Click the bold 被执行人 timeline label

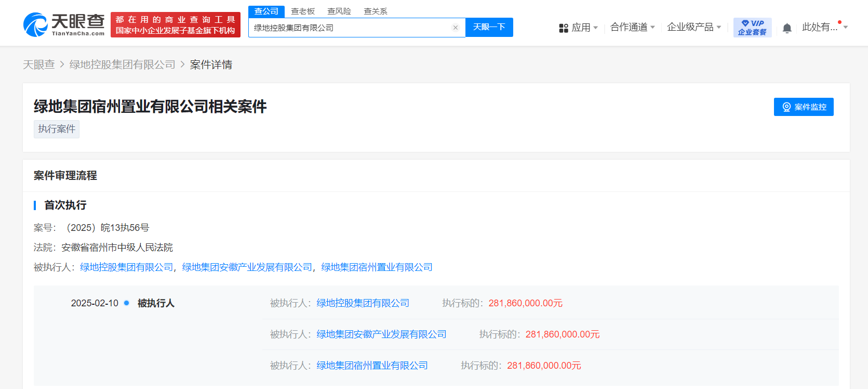pyautogui.click(x=156, y=303)
